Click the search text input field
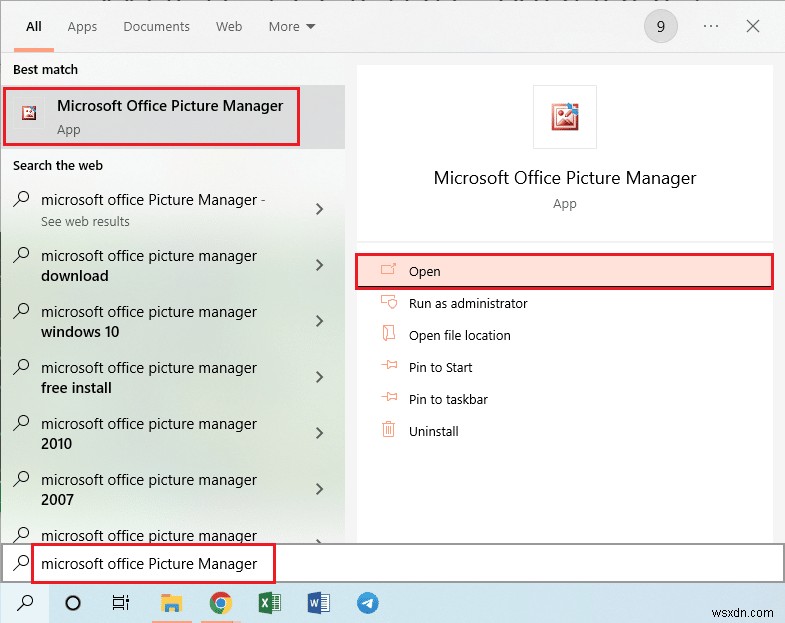The image size is (785, 623). point(400,563)
